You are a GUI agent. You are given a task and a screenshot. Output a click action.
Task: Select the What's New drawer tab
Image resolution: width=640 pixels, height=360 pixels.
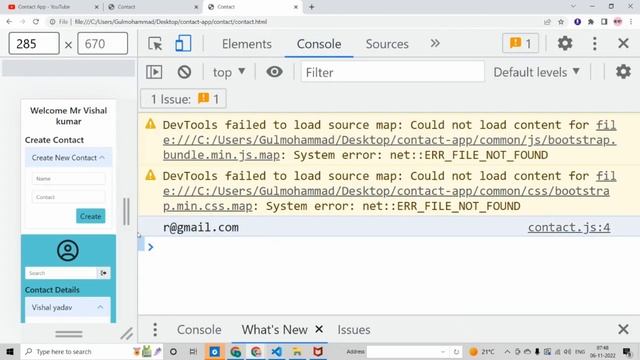pos(274,330)
